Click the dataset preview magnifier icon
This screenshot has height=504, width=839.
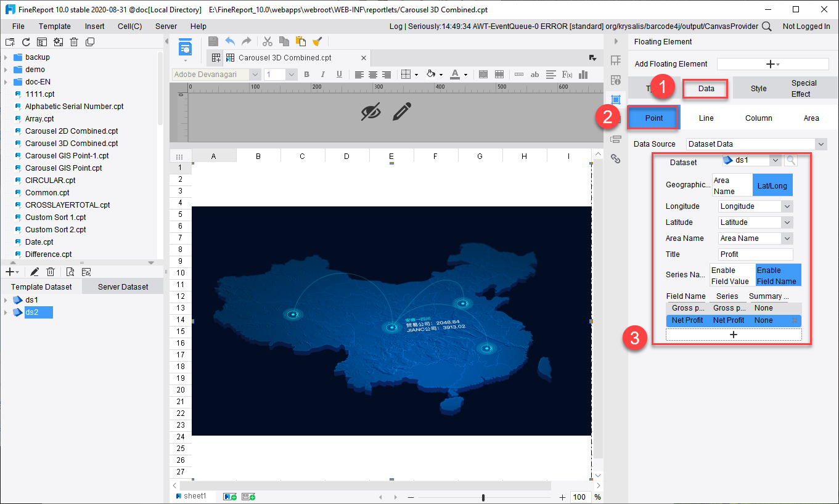[790, 160]
